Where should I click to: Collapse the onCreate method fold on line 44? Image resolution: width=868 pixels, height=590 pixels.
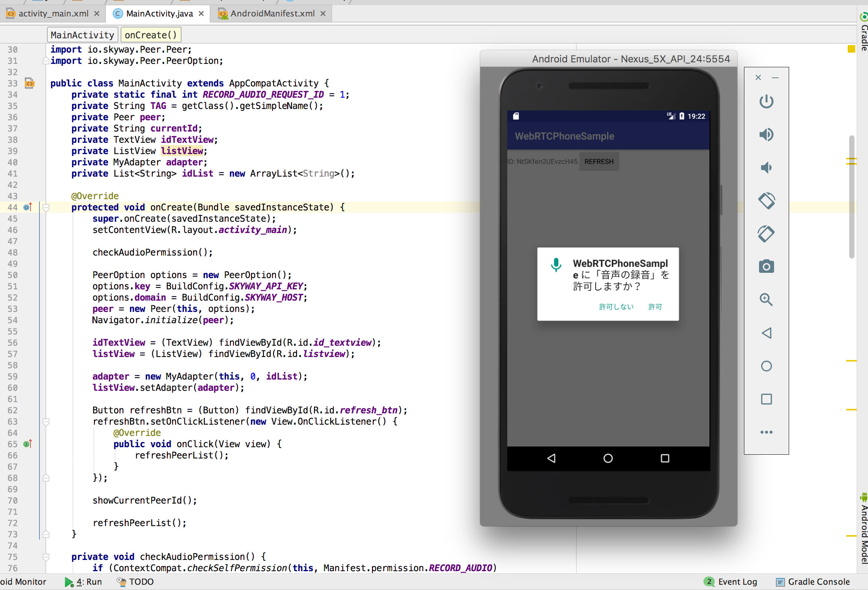(46, 207)
